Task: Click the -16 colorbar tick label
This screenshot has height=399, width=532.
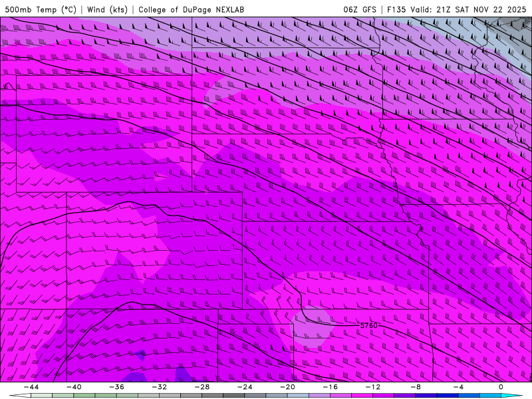Action: [331, 387]
